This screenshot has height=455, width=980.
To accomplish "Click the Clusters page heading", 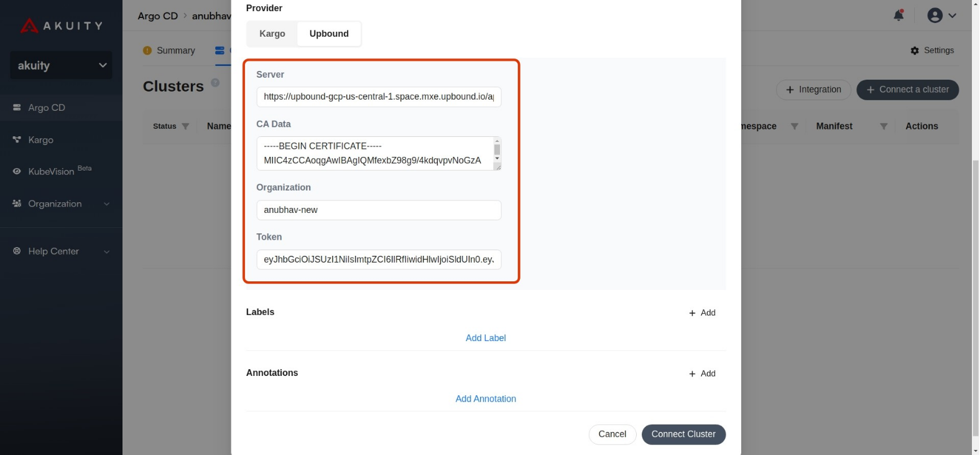I will point(173,87).
